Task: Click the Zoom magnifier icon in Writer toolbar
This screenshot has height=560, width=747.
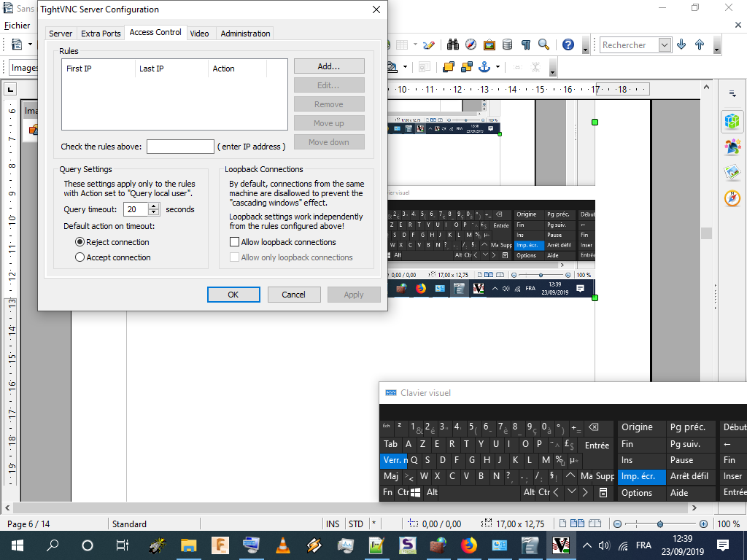Action: [543, 44]
